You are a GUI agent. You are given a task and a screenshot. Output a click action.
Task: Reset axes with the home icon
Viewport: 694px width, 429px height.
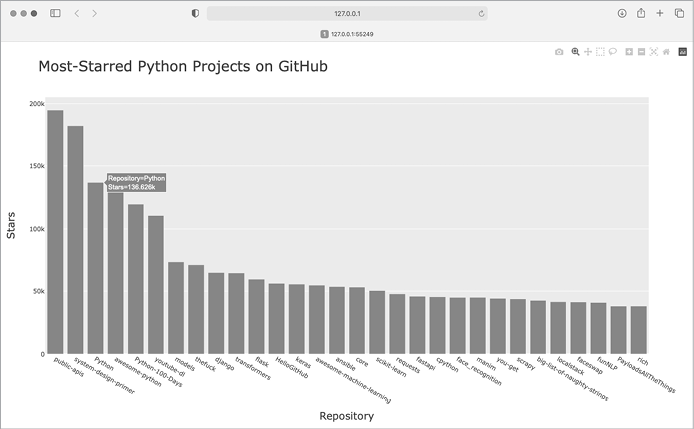[666, 52]
